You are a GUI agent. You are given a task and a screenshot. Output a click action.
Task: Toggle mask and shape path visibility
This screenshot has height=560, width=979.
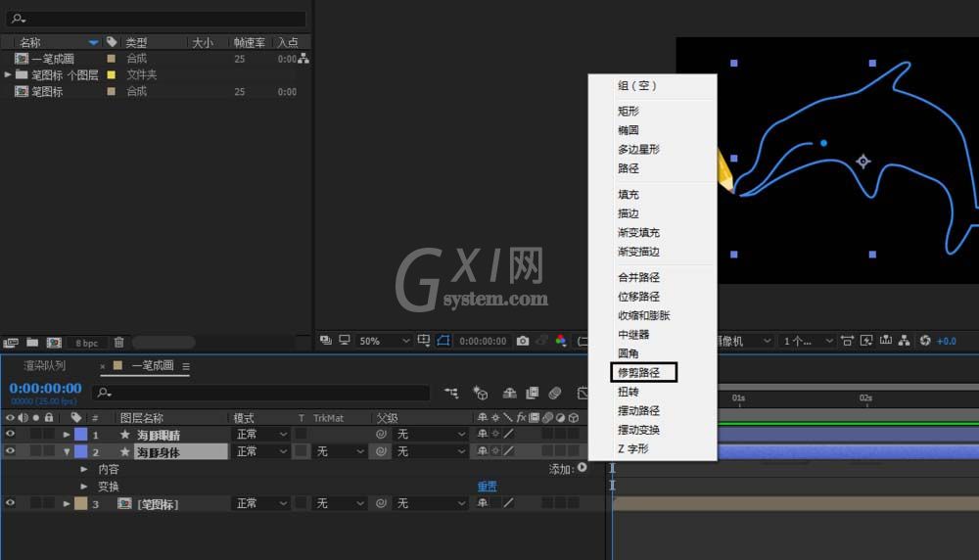tap(443, 341)
